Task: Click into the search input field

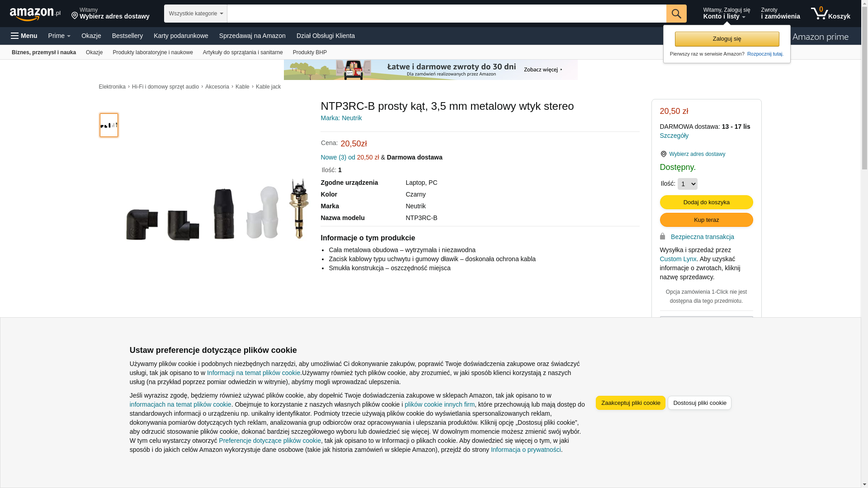Action: tap(446, 14)
